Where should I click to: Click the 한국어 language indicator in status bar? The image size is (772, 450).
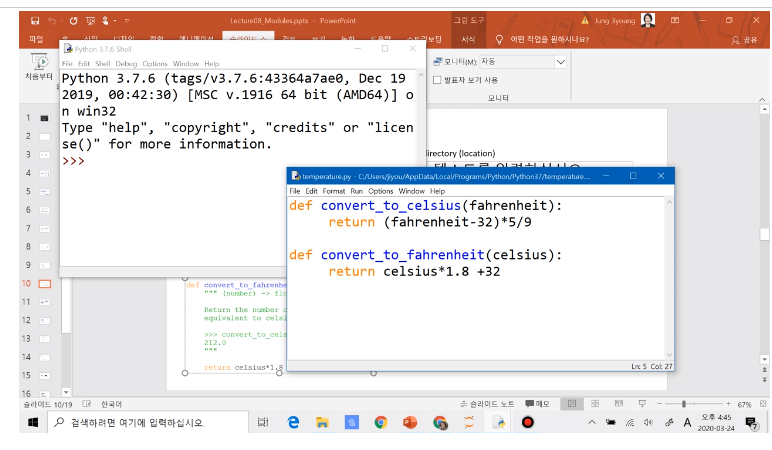[x=111, y=404]
